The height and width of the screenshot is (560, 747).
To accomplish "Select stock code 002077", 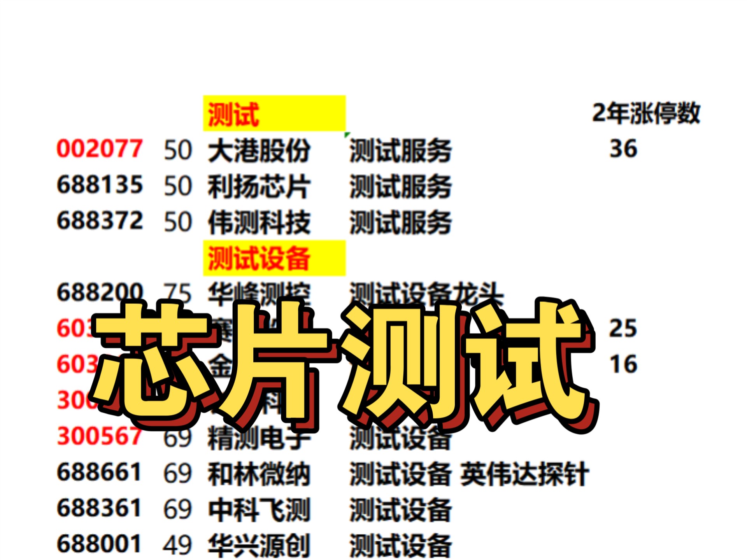I will point(100,149).
